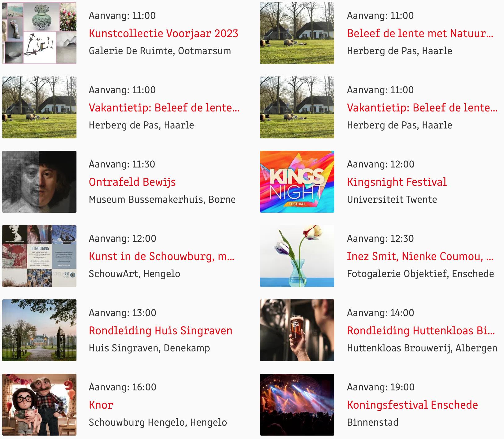504x439 pixels.
Task: Open the Inez Smit, Nienke Coumou event
Action: click(x=420, y=256)
